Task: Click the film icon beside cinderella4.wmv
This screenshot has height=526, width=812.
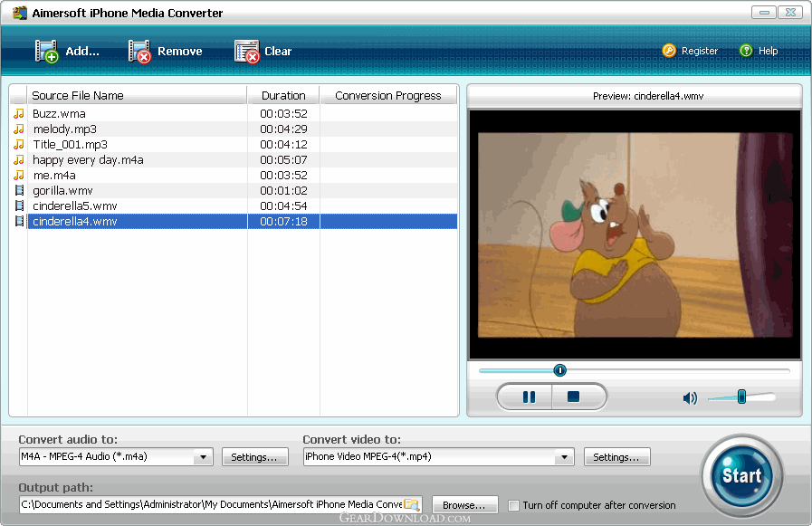Action: point(20,221)
